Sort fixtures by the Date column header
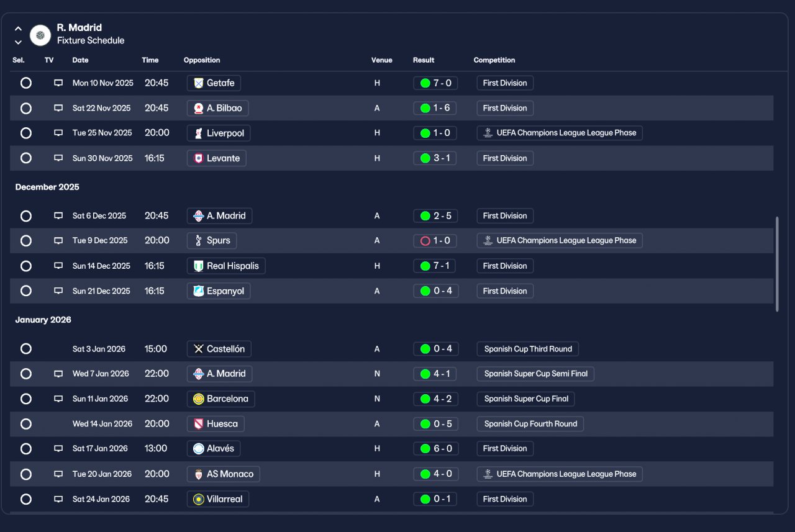 [80, 60]
